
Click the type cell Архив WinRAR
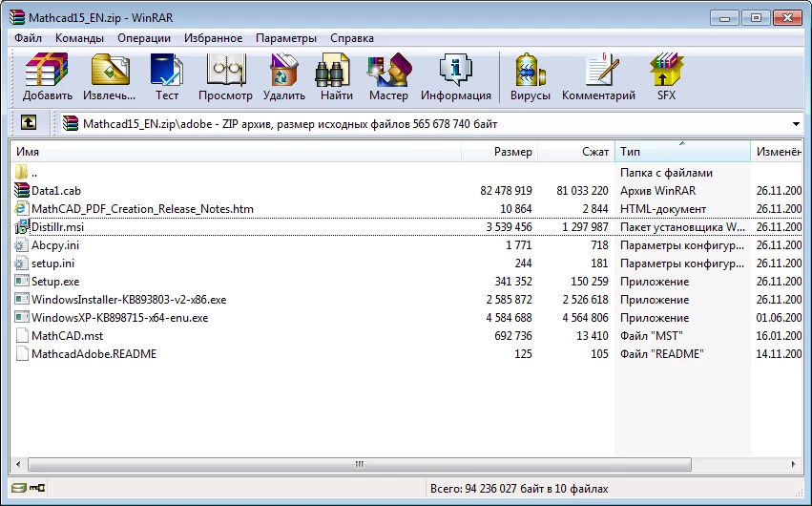657,191
